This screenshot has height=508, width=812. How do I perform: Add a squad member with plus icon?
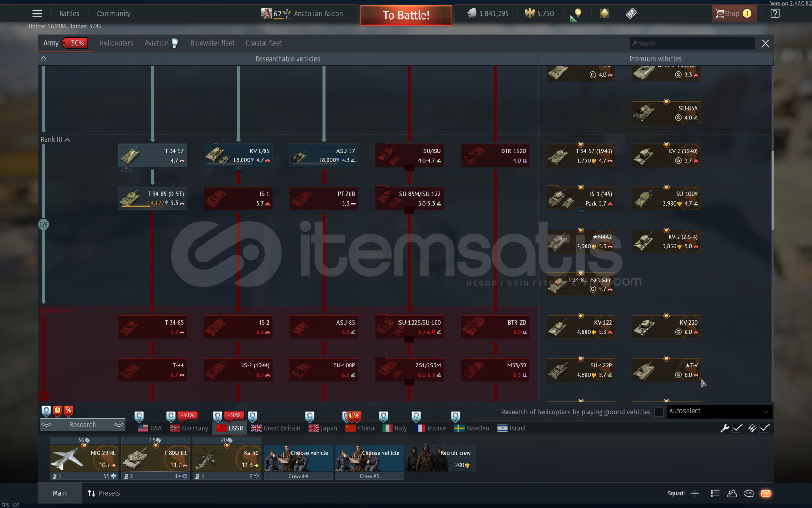[695, 493]
